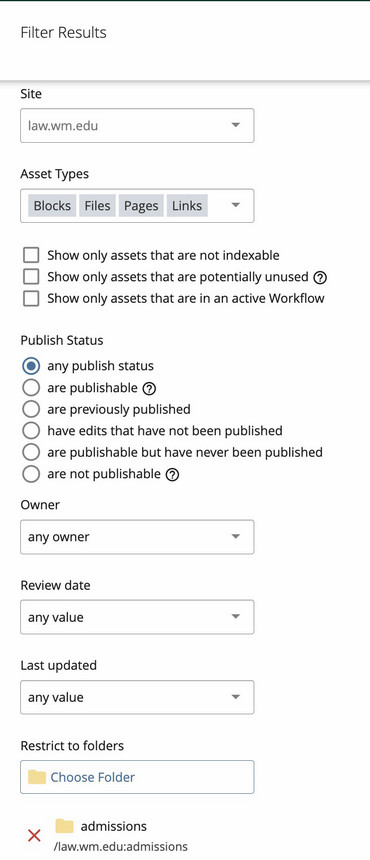The image size is (370, 860).
Task: Remove the admissions folder with red X
Action: click(x=35, y=836)
